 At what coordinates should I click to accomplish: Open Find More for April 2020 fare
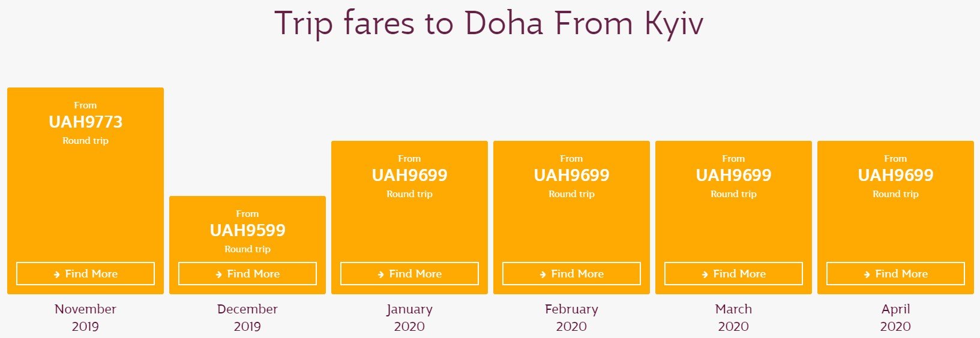(x=895, y=273)
